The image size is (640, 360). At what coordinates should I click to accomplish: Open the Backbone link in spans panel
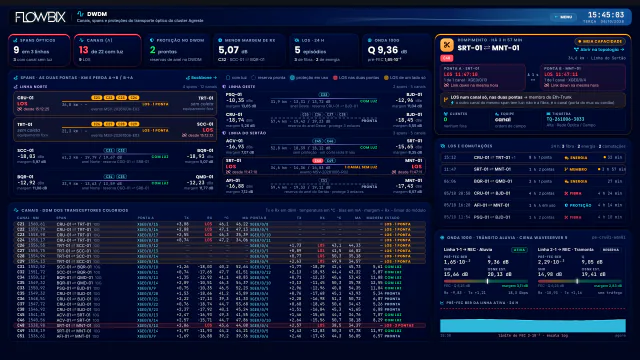[202, 78]
